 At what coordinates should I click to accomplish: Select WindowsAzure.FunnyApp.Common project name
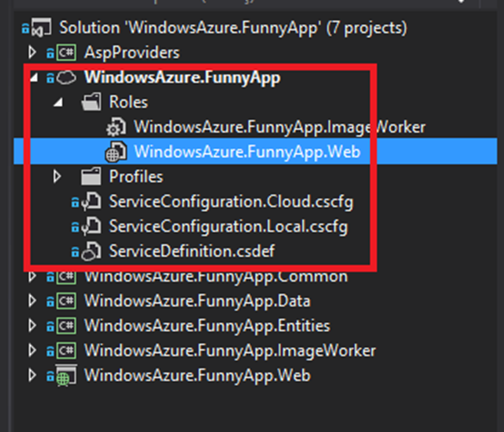click(216, 277)
